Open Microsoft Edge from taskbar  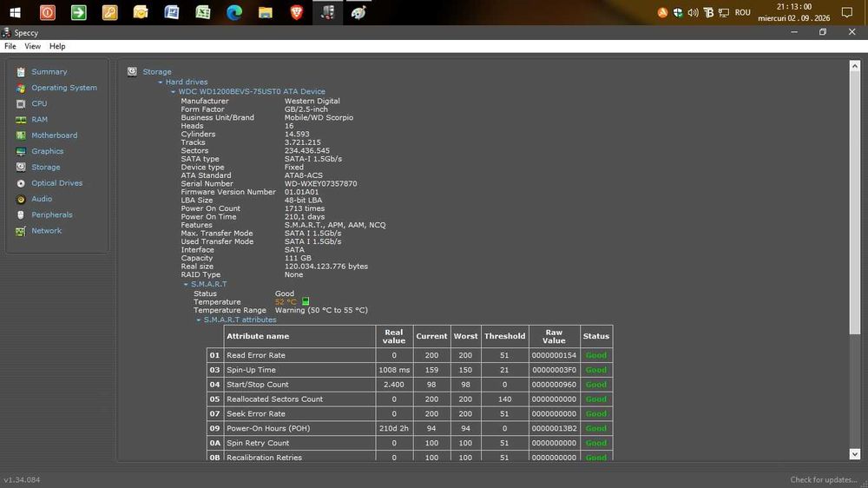coord(234,12)
